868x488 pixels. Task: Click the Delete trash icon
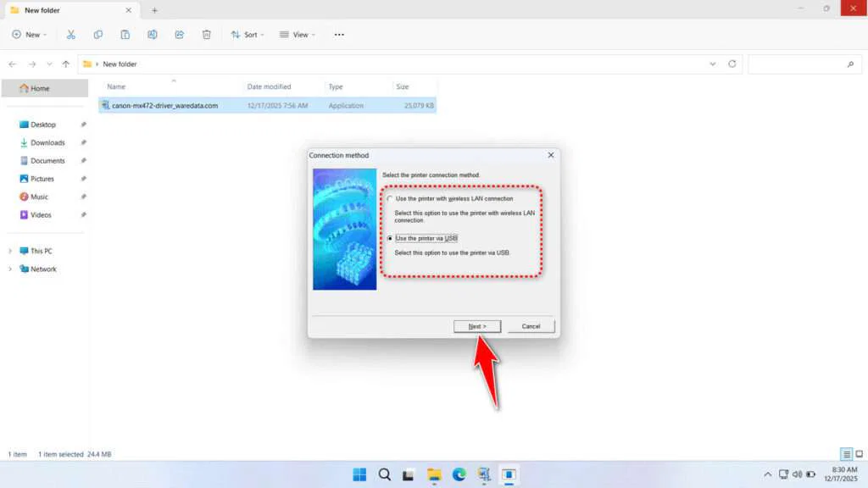pos(206,34)
